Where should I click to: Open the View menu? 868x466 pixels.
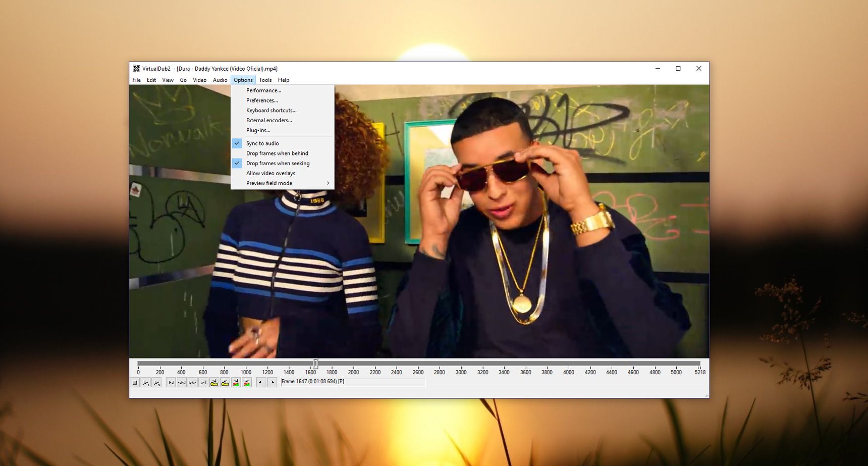(168, 80)
